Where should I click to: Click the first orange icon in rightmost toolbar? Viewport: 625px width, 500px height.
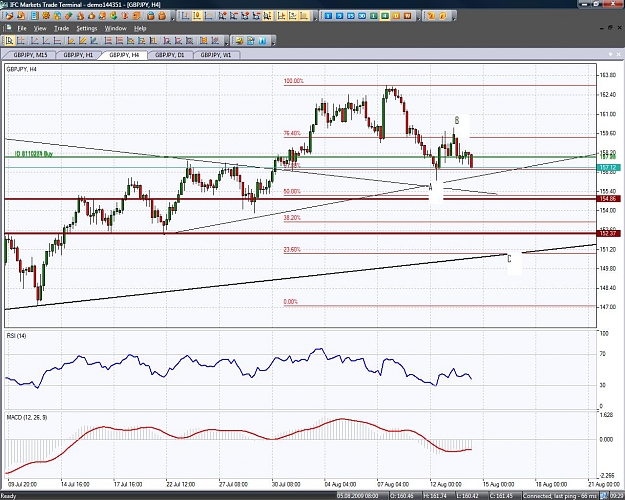431,16
